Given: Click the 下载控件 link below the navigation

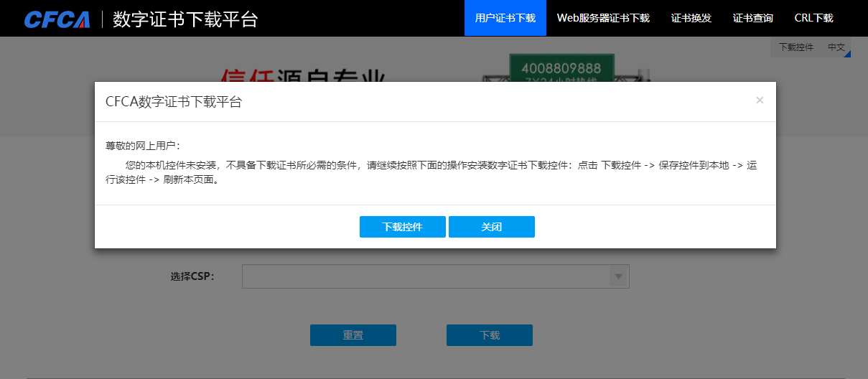Looking at the screenshot, I should 796,47.
